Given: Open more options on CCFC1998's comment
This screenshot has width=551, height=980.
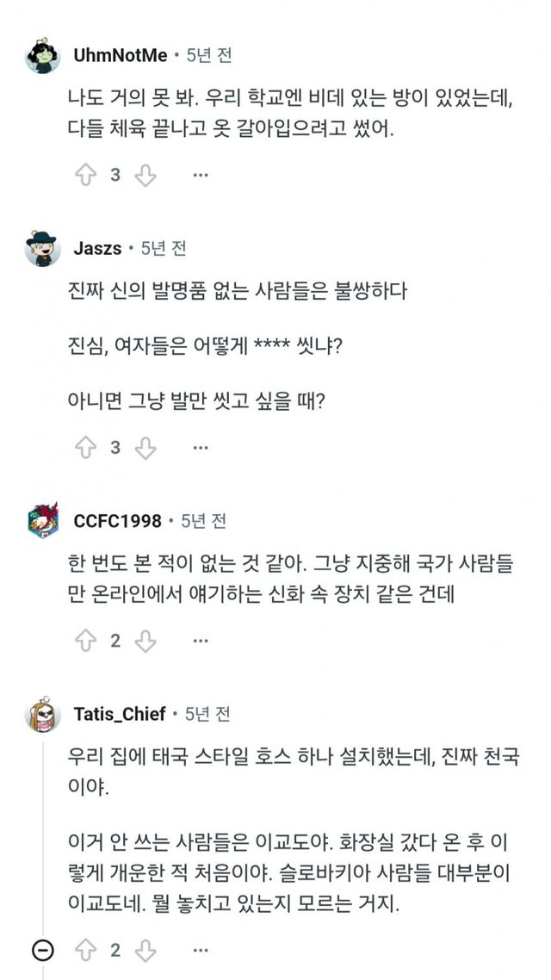Looking at the screenshot, I should pos(201,641).
